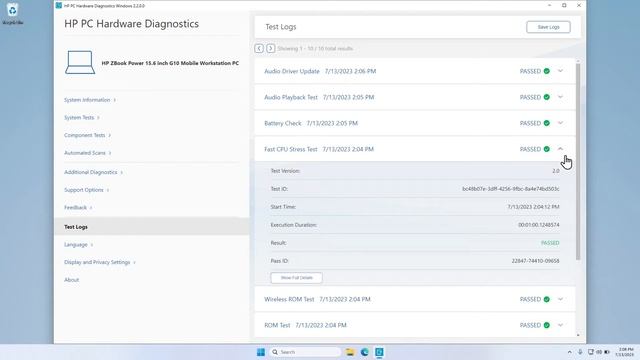Click green check on Fast CPU Stress Test
This screenshot has height=360, width=640.
pyautogui.click(x=547, y=149)
